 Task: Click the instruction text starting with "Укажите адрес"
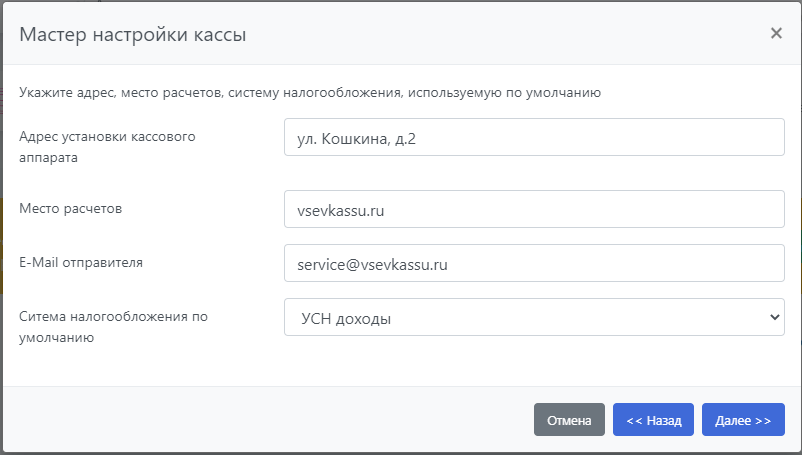[x=310, y=93]
